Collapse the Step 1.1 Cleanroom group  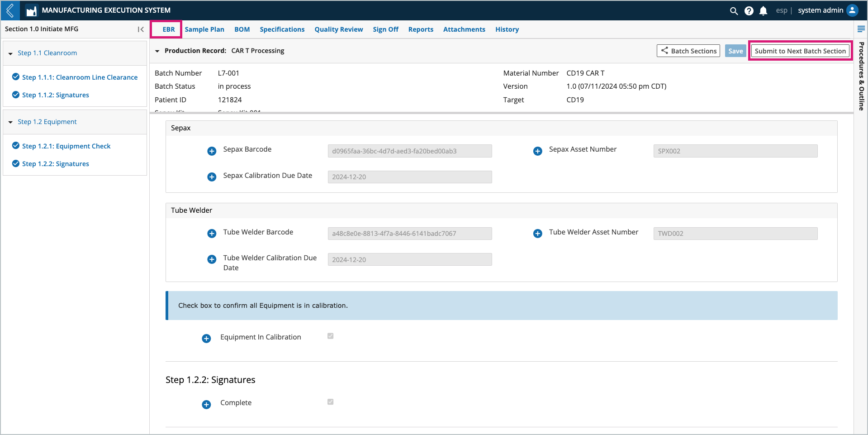click(x=10, y=54)
